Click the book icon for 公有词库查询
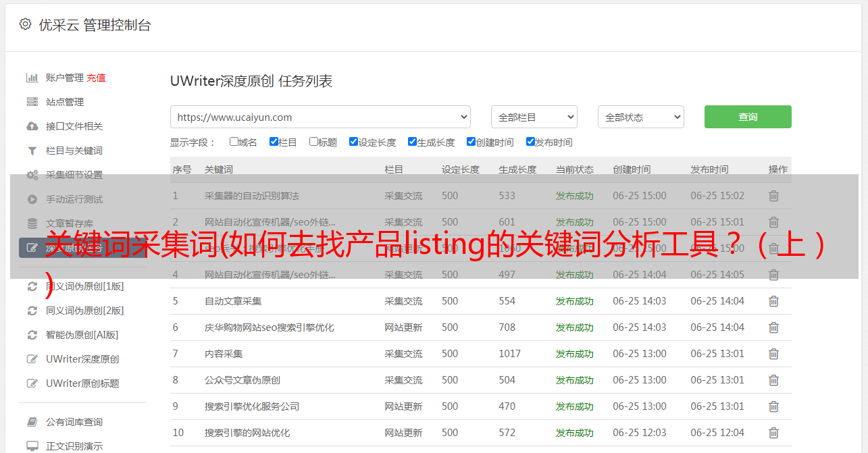 coord(32,422)
